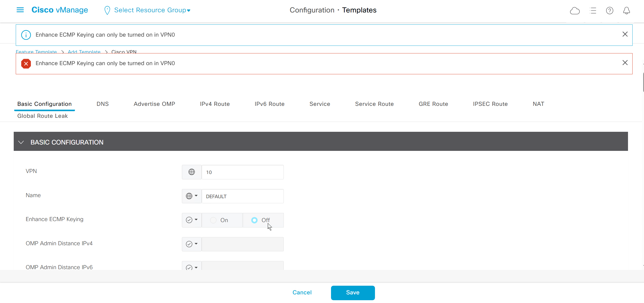This screenshot has width=644, height=303.
Task: Open Enhance ECMP Keying scope dropdown
Action: (x=192, y=220)
